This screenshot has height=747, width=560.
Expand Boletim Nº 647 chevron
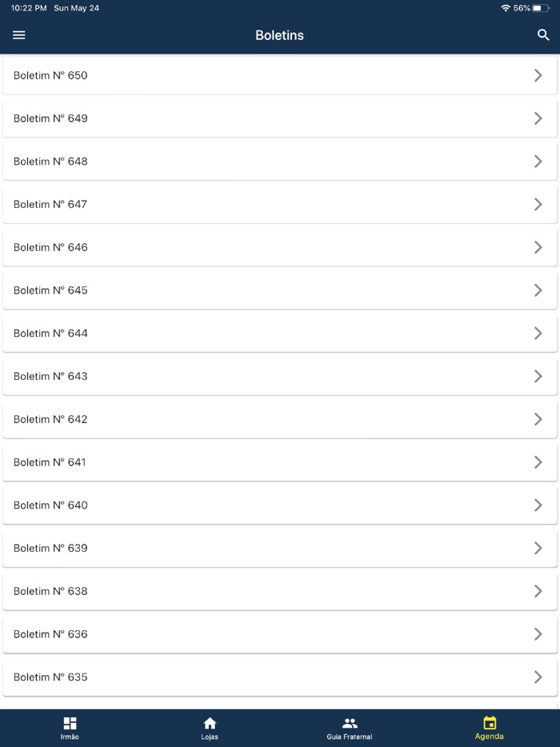(x=538, y=204)
